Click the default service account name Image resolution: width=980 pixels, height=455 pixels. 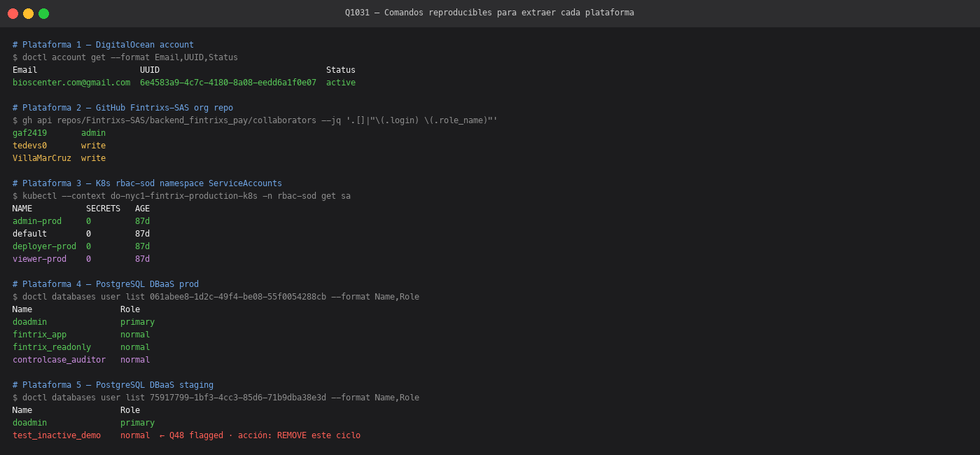click(x=29, y=234)
